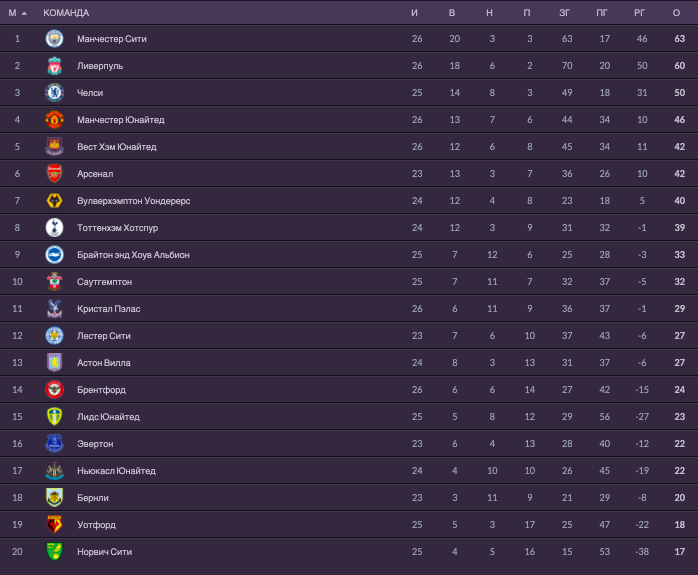Click the Arsenal club crest
The height and width of the screenshot is (575, 698).
point(54,174)
